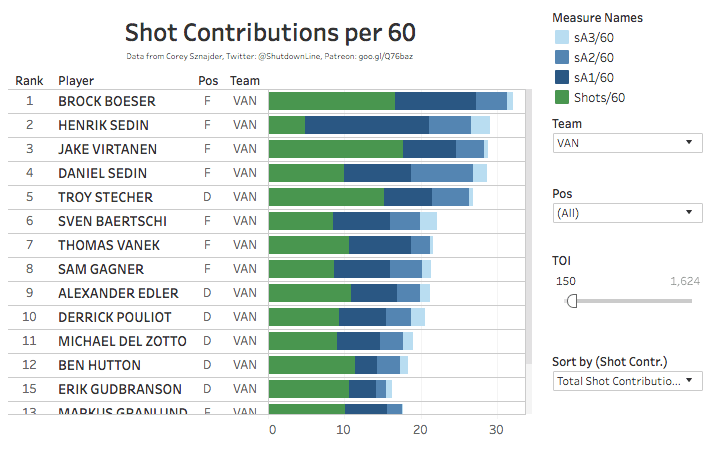Click the ALEXANDER EDLER player name
Image resolution: width=713 pixels, height=453 pixels.
[118, 293]
